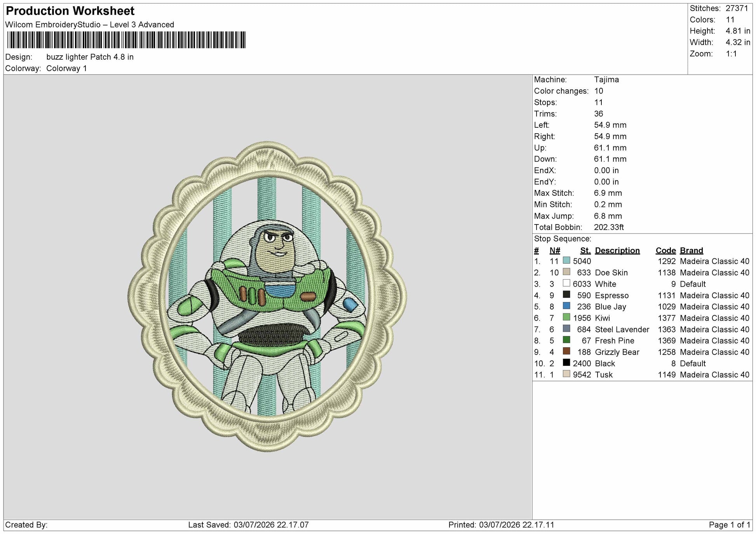The image size is (756, 534).
Task: Click the "Created By:" footer label
Action: [26, 525]
